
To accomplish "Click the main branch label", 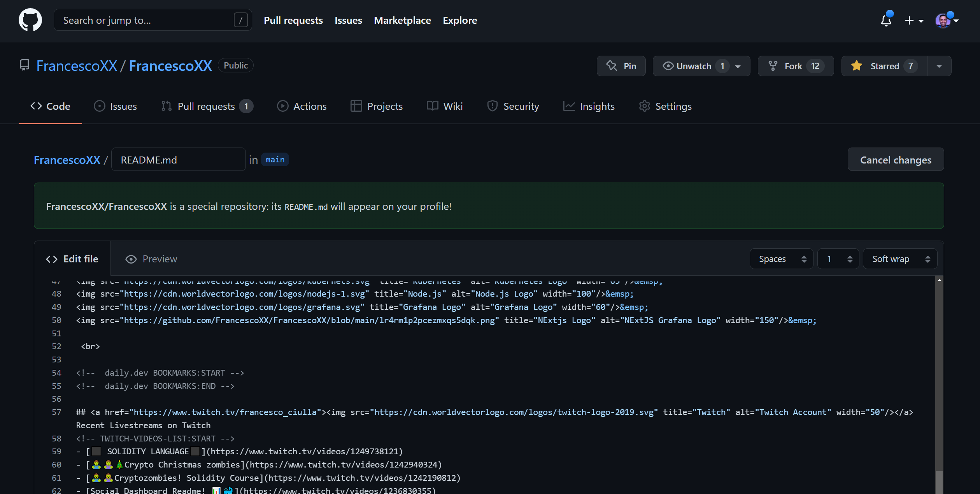I will (x=275, y=160).
